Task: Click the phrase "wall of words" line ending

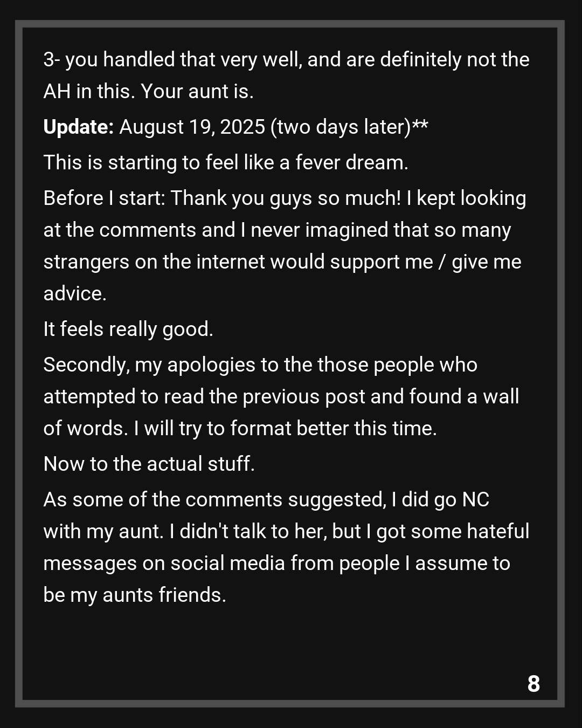Action: point(501,397)
